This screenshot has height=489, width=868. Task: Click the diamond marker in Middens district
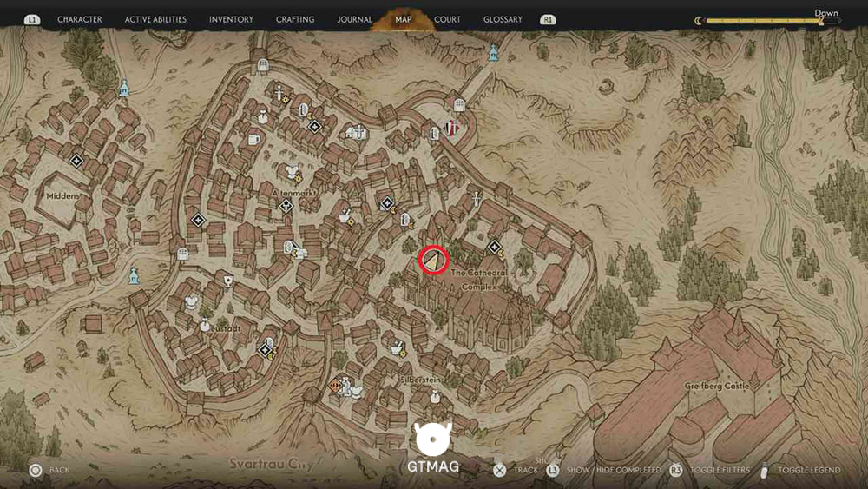click(x=76, y=161)
